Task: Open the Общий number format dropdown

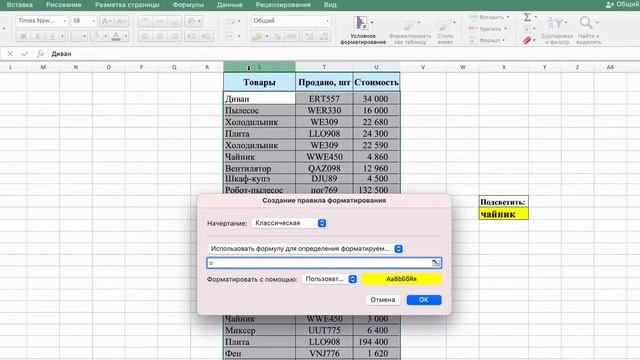Action: [x=291, y=21]
